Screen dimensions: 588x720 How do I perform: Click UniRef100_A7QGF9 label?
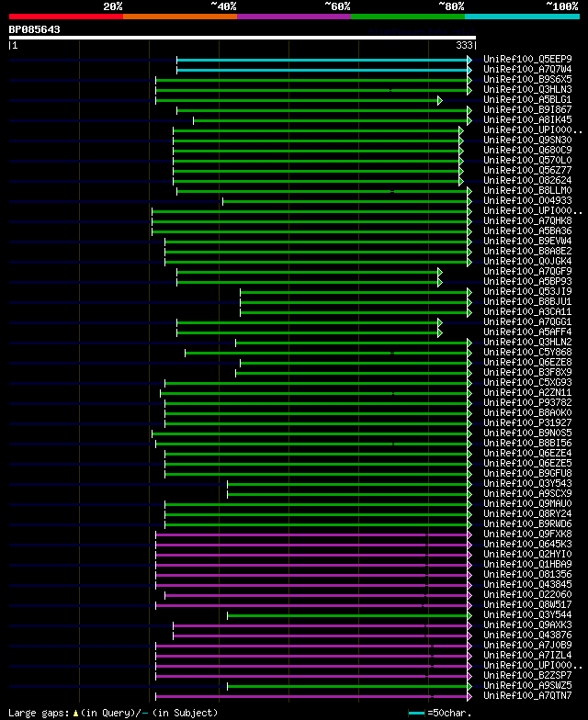point(527,272)
